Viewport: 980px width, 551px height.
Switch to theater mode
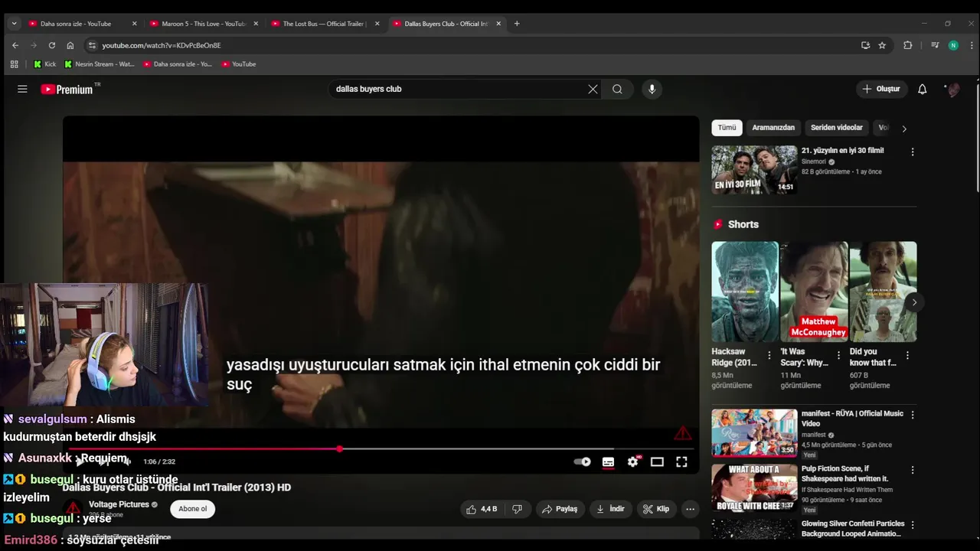[x=657, y=461]
